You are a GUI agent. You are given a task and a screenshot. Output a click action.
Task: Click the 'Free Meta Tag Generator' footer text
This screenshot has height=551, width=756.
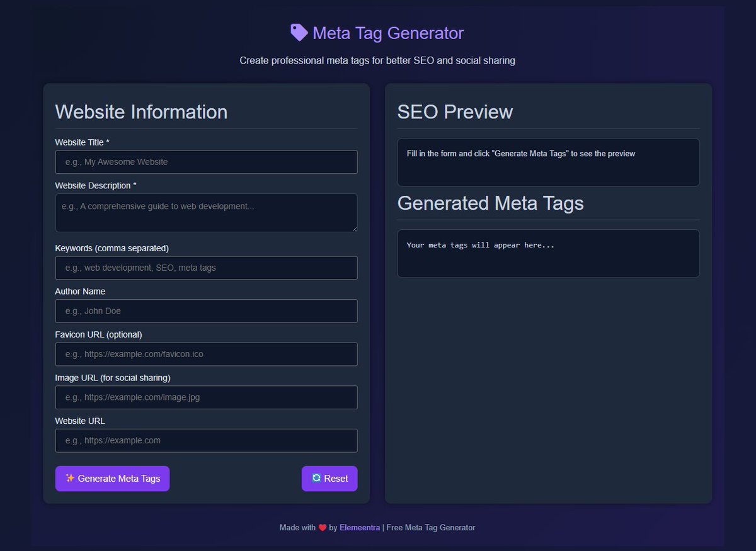tap(431, 528)
